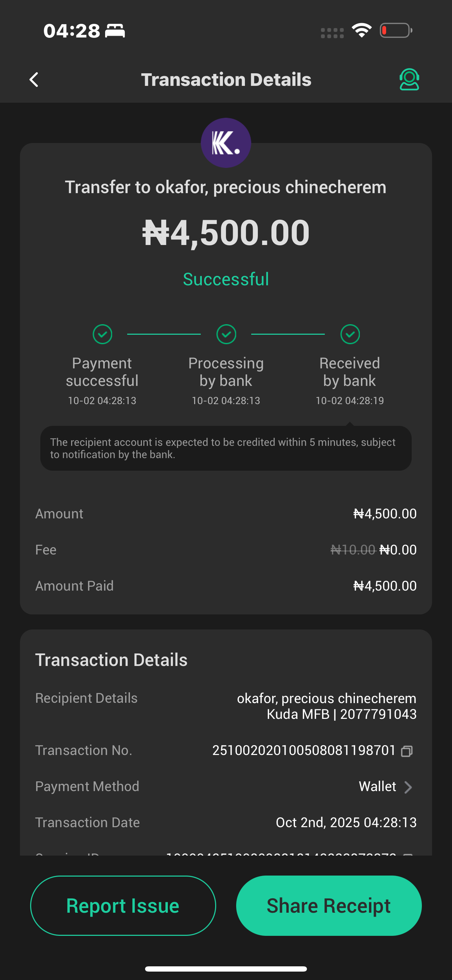Tap the recipient account Kuda MFB details

point(341,714)
